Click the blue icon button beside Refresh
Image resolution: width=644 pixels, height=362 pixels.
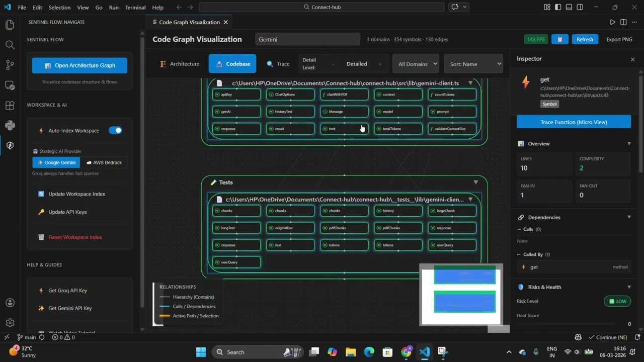559,39
